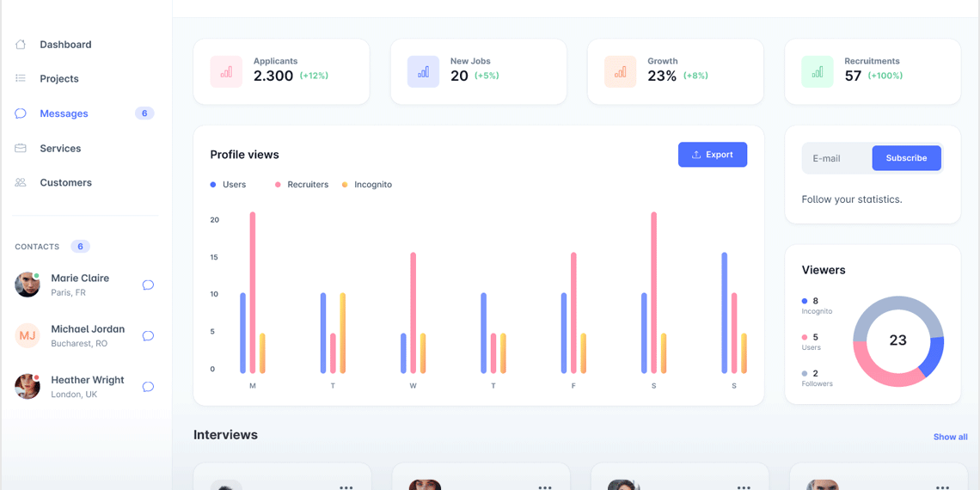Click the Recruitments green chart icon
Viewport: 980px width, 490px height.
tap(818, 72)
